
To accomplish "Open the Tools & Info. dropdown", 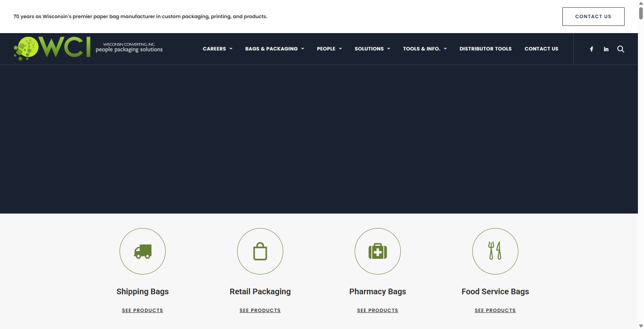I will (425, 48).
